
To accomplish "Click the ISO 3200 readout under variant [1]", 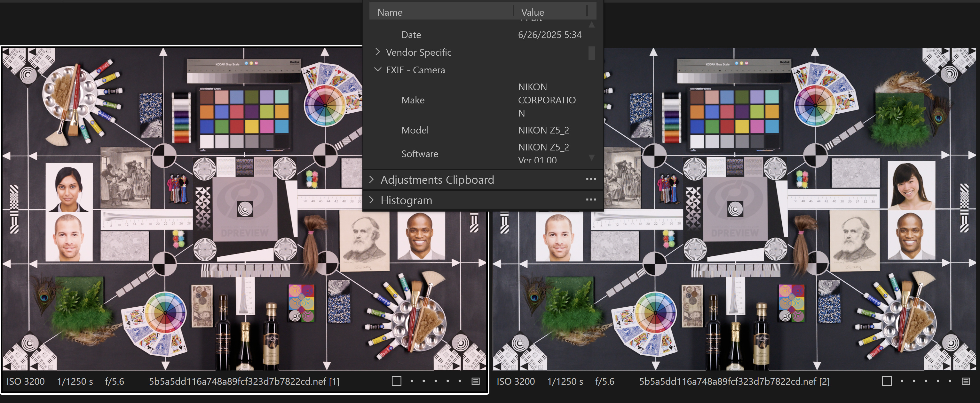I will coord(26,381).
